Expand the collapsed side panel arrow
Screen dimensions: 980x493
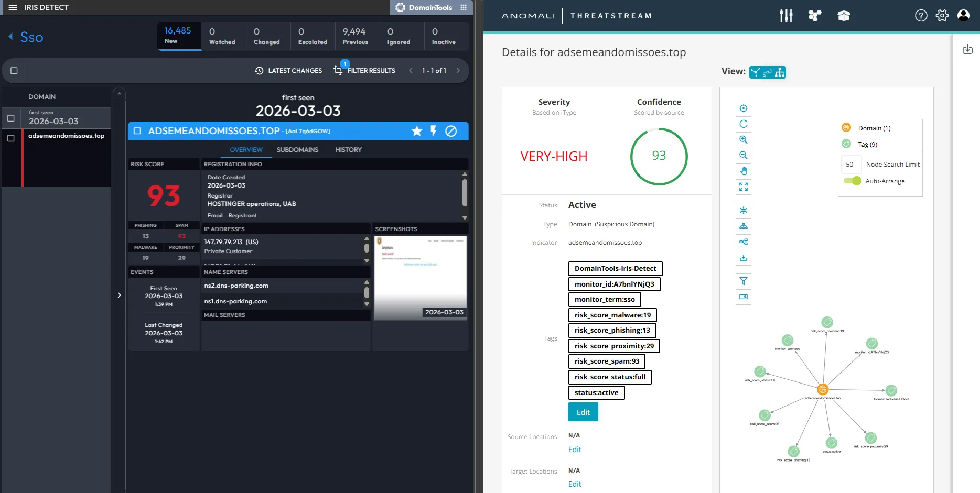[x=120, y=295]
